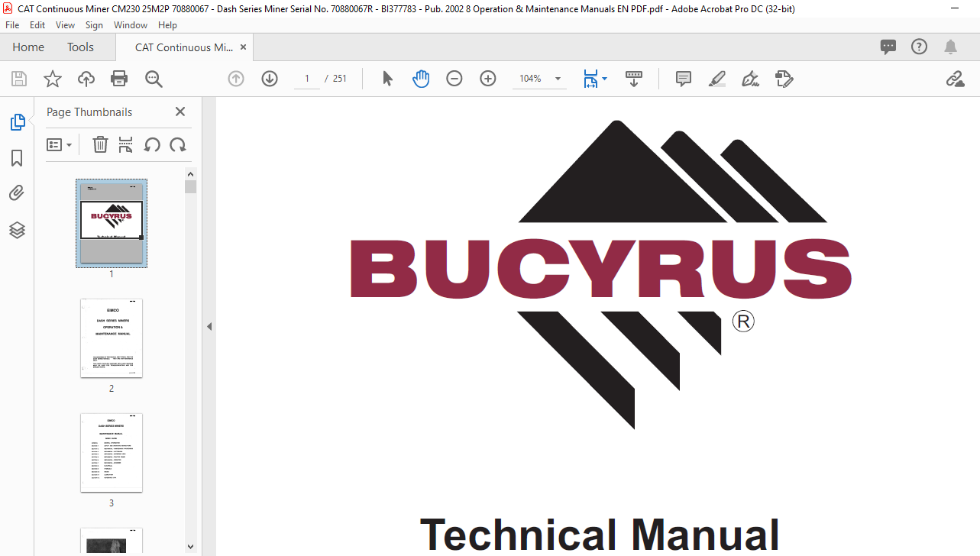The image size is (980, 556).
Task: Click the Save file icon
Action: (x=19, y=79)
